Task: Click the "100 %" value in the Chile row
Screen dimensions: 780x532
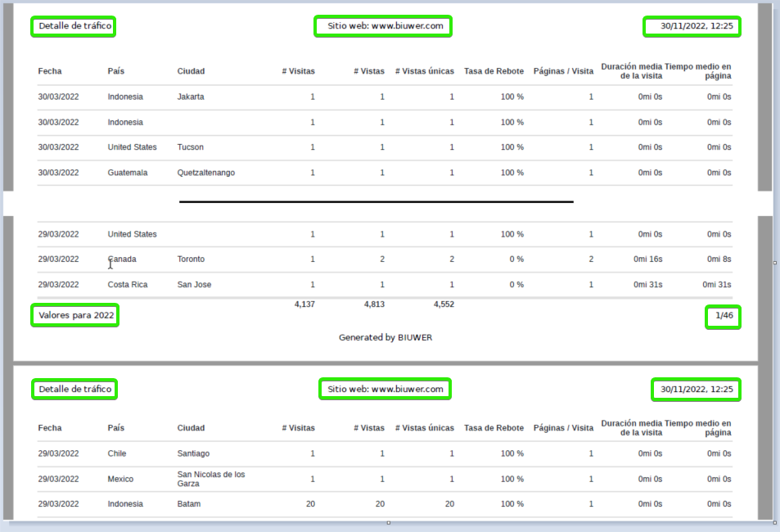Action: click(512, 453)
